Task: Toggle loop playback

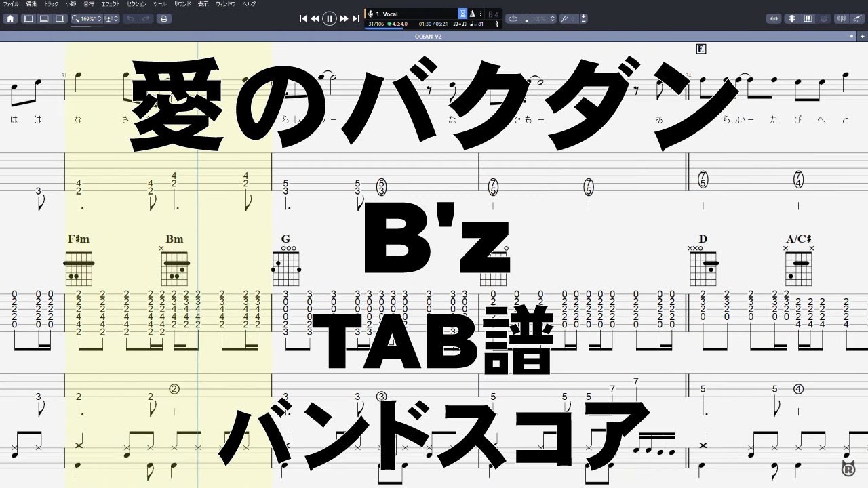Action: click(x=513, y=19)
